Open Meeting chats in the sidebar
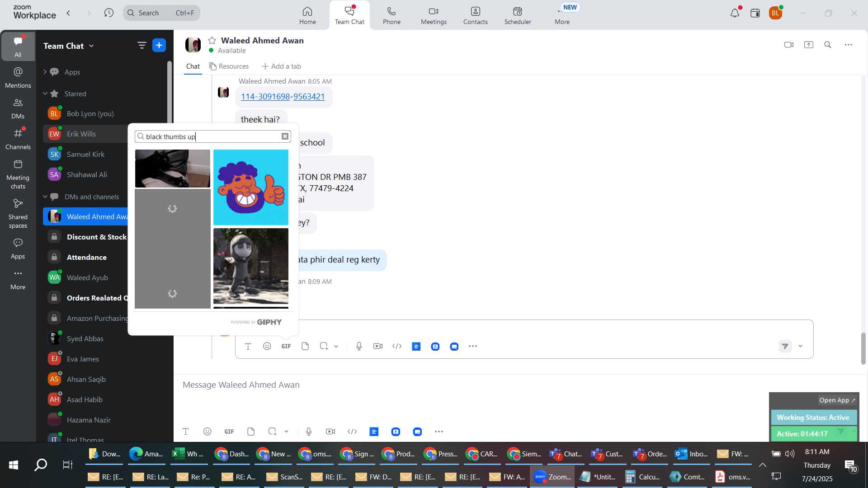Screen dimensions: 868x488 coord(18,174)
